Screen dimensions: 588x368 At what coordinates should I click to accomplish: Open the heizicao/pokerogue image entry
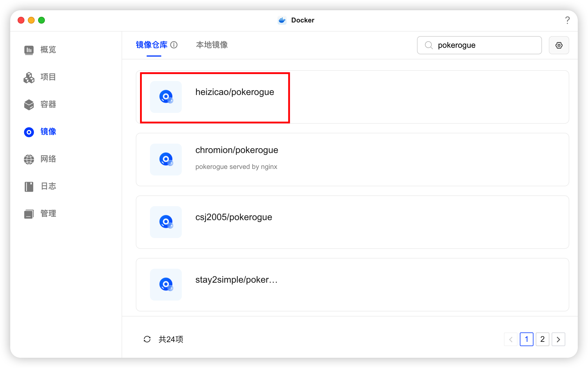coord(235,92)
